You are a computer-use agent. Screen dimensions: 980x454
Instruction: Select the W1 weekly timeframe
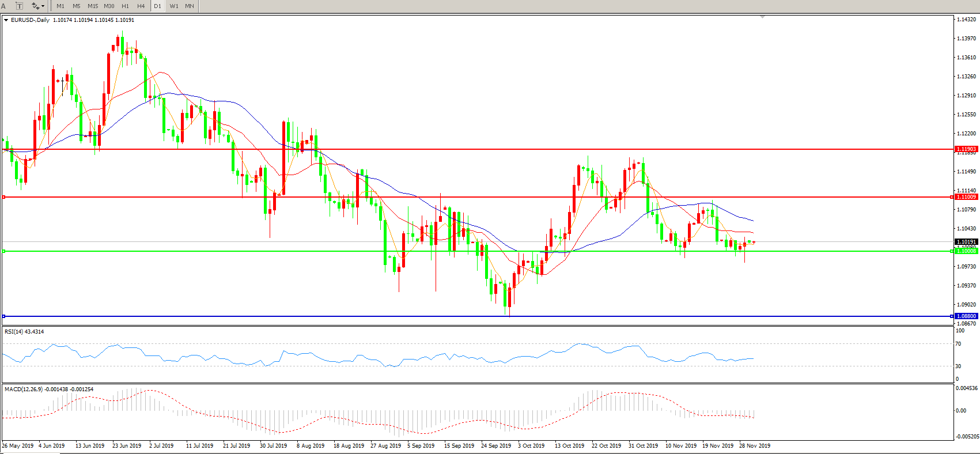174,6
